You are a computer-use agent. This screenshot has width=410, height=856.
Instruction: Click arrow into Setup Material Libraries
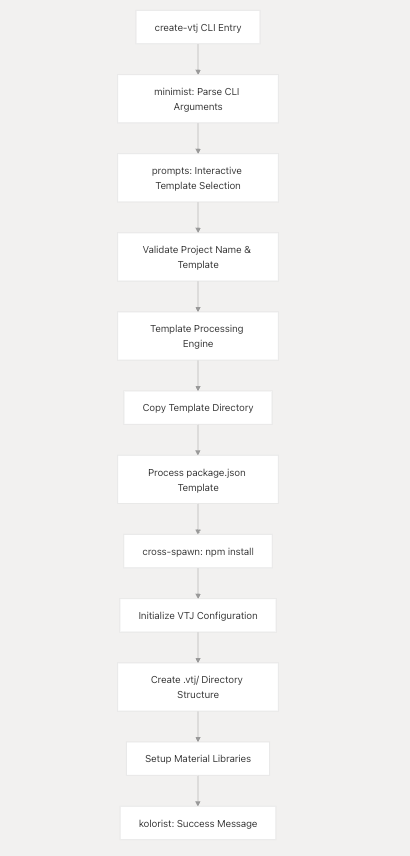point(198,727)
